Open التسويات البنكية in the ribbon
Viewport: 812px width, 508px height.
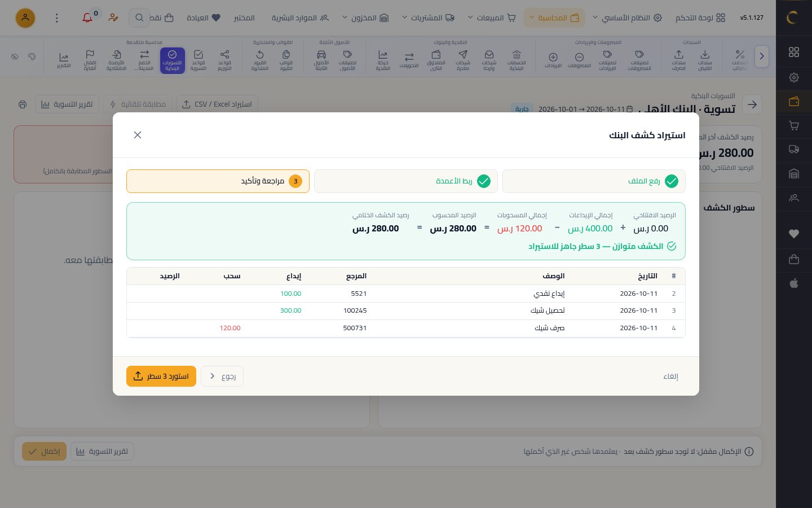point(173,60)
